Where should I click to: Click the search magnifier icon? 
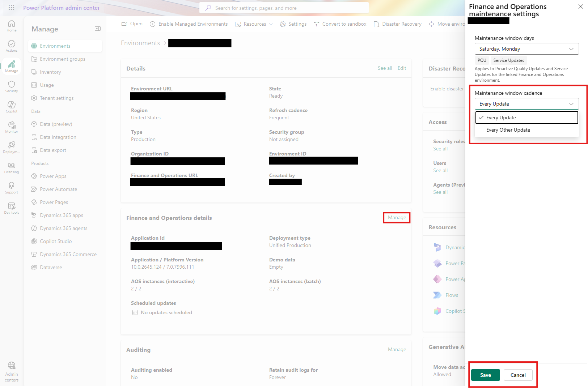point(208,8)
